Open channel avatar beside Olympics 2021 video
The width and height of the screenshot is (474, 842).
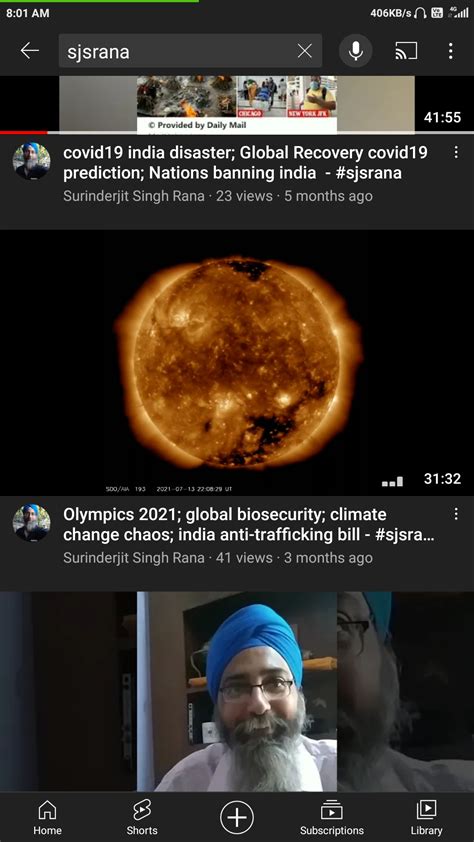[32, 523]
